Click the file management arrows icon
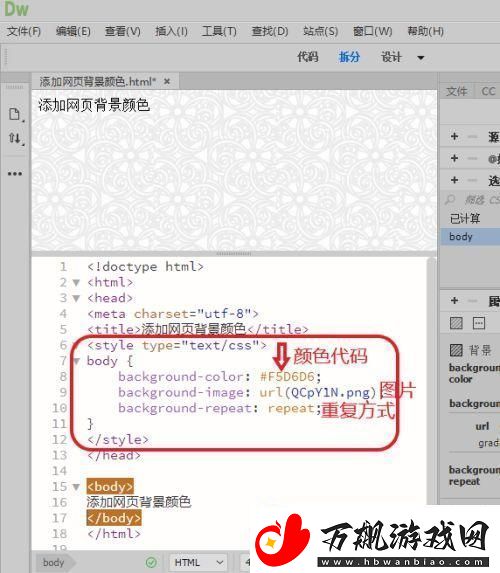This screenshot has width=500, height=573. 15,138
